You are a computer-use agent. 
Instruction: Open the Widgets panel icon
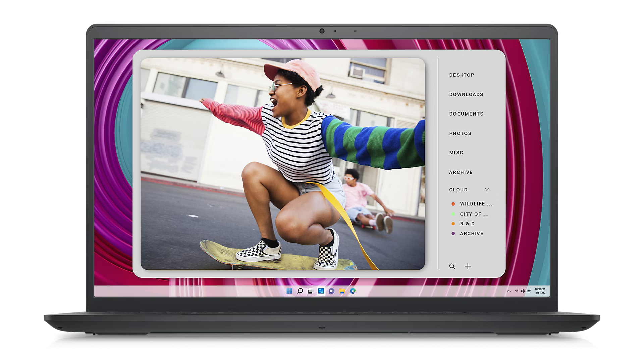pos(321,291)
